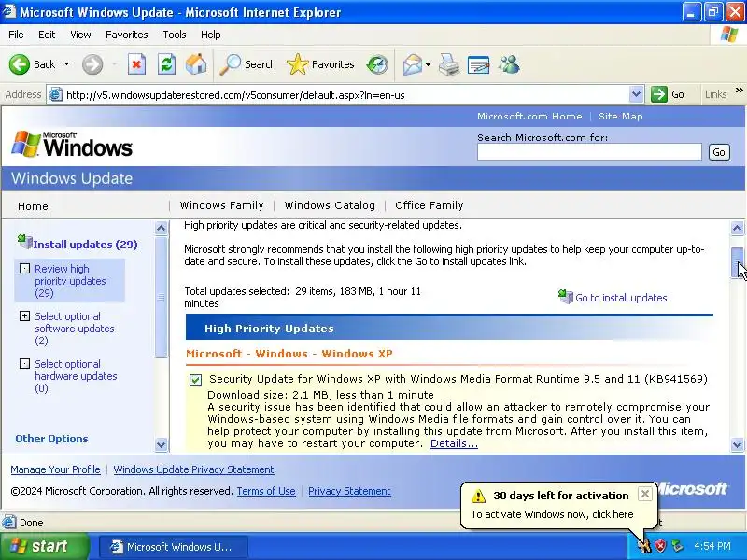Screen dimensions: 747x560
Task: Click the IE icon in the status bar
Action: (x=9, y=523)
